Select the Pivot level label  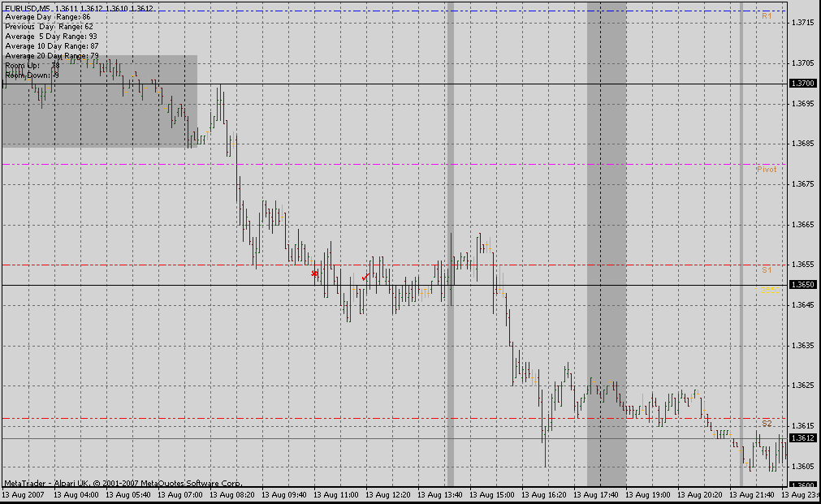tap(767, 170)
